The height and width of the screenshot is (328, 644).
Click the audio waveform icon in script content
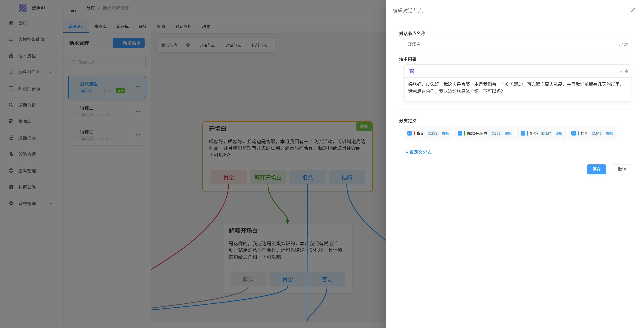point(411,72)
